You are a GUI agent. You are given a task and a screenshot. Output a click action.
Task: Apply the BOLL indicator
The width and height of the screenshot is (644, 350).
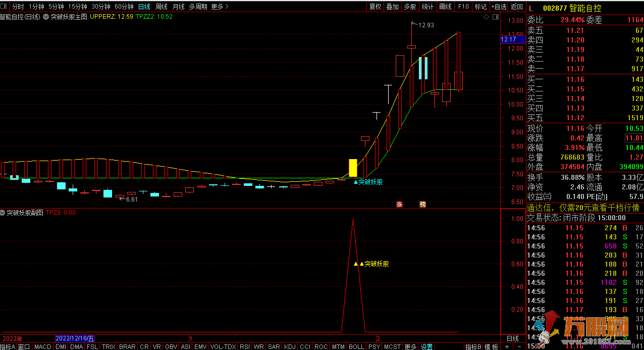pyautogui.click(x=356, y=347)
